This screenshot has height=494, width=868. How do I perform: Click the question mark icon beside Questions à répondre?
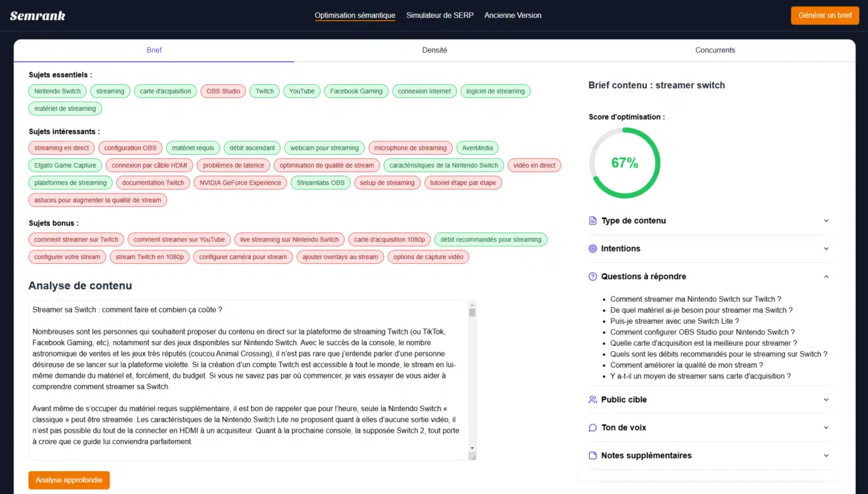(592, 276)
